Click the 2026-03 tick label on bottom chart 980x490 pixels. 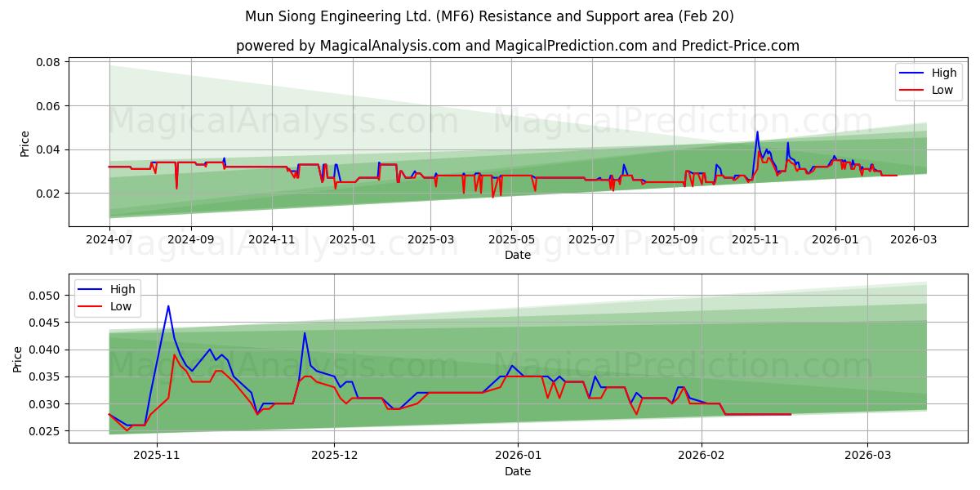[x=868, y=456]
